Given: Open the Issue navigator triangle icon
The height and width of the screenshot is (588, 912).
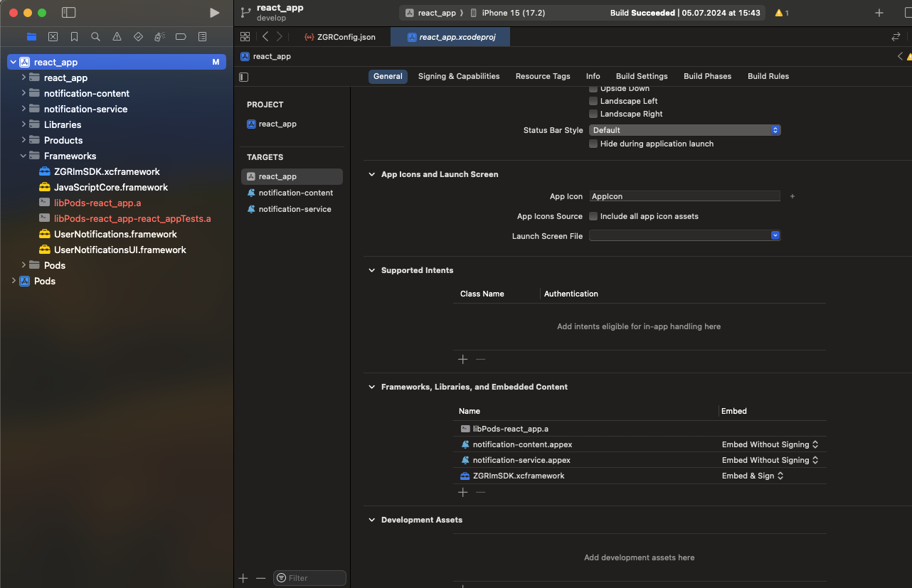Looking at the screenshot, I should 117,36.
